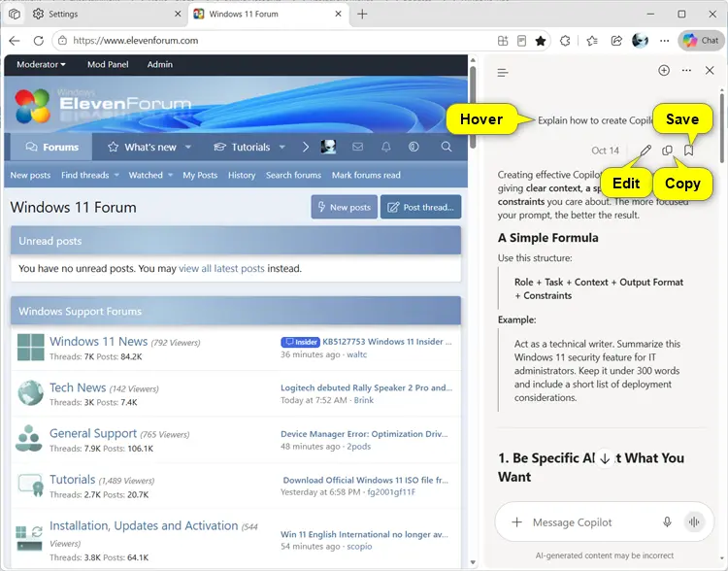This screenshot has width=728, height=571.
Task: Click the browser back arrow
Action: tap(15, 41)
